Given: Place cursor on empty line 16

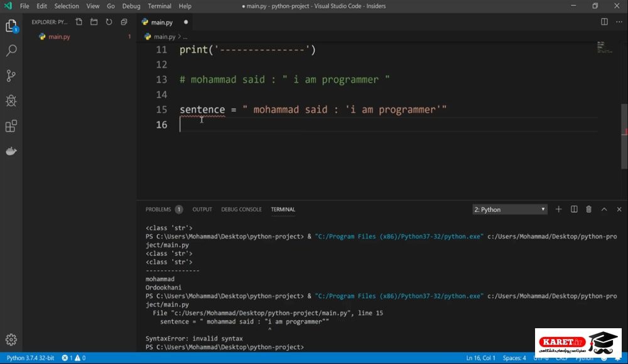Looking at the screenshot, I should coord(387,125).
